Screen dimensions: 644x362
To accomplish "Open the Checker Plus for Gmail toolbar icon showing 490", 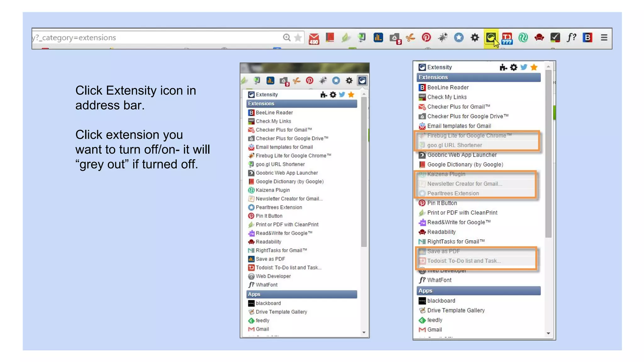I will coord(314,38).
